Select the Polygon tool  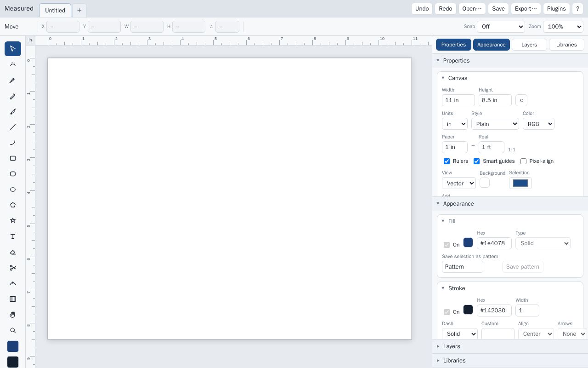13,205
